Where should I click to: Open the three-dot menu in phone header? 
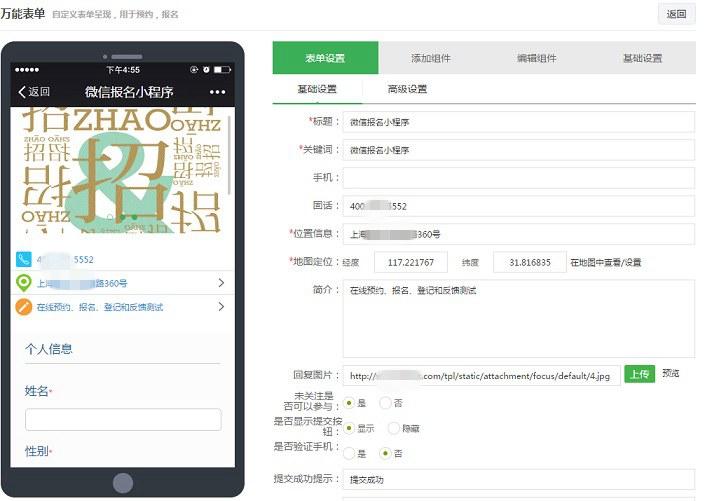pyautogui.click(x=218, y=92)
